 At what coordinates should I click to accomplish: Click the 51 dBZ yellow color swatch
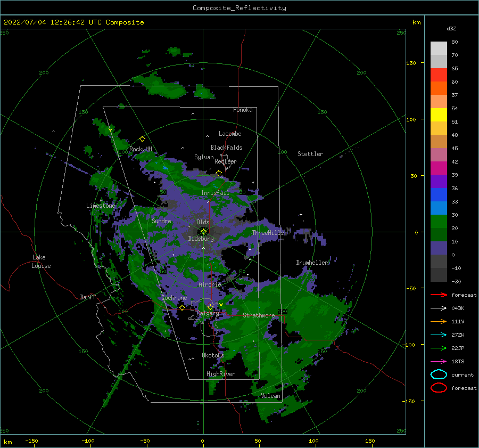439,115
